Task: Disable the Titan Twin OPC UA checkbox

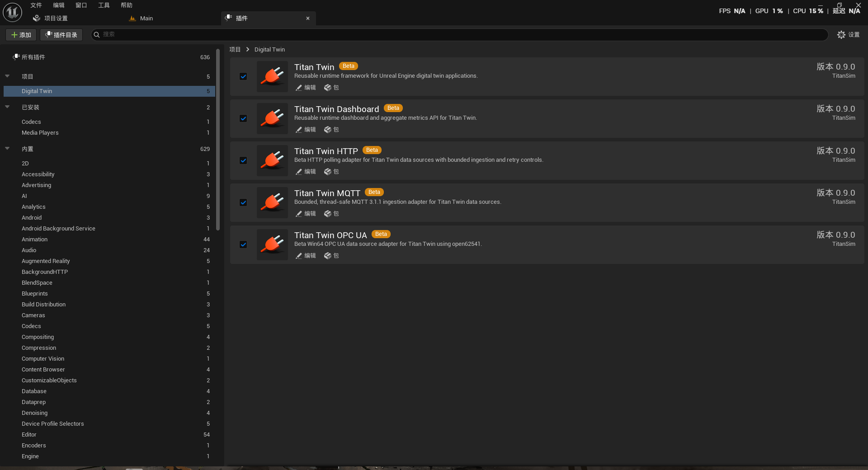Action: tap(243, 244)
